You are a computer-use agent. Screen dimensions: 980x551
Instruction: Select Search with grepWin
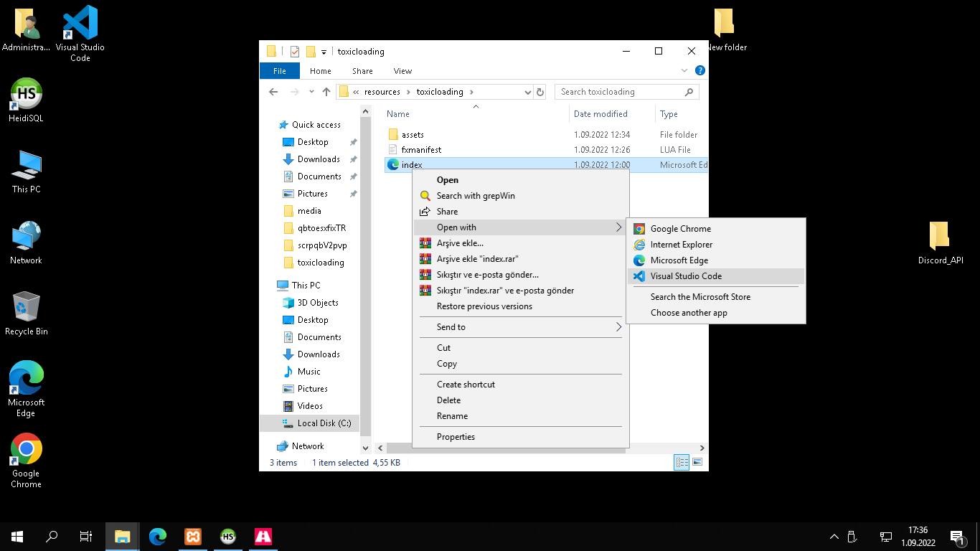tap(521, 196)
